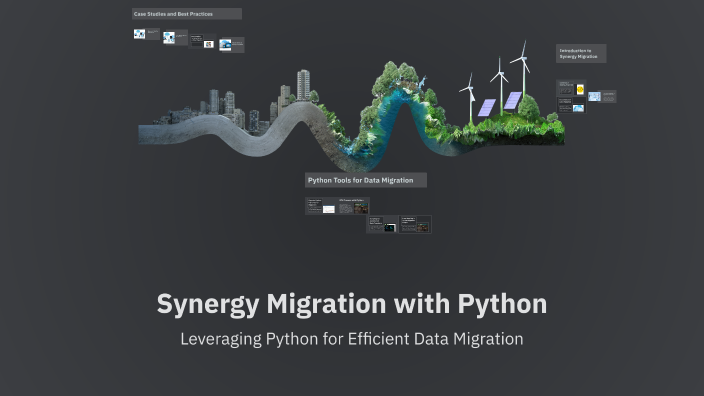The height and width of the screenshot is (396, 704).
Task: Open the ETL Process with Python slide
Action: (x=353, y=206)
